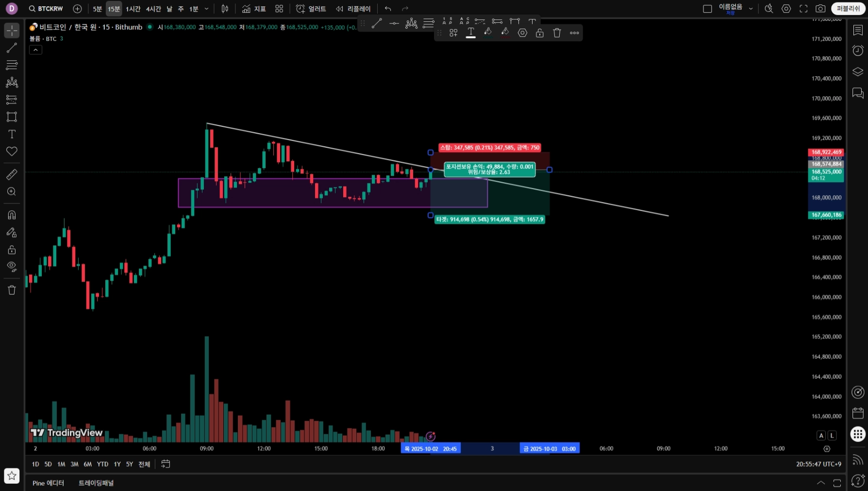The height and width of the screenshot is (491, 868).
Task: Select the text annotation tool in left sidebar
Action: click(x=12, y=134)
